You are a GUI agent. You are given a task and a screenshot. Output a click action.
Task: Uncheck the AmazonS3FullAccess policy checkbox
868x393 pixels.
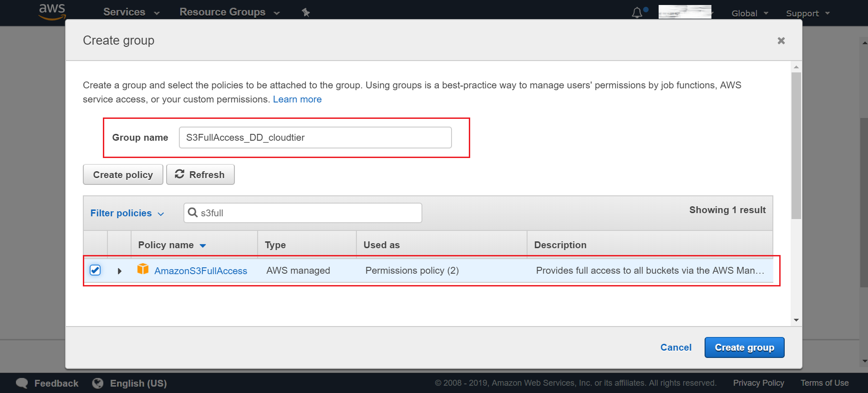(x=95, y=270)
